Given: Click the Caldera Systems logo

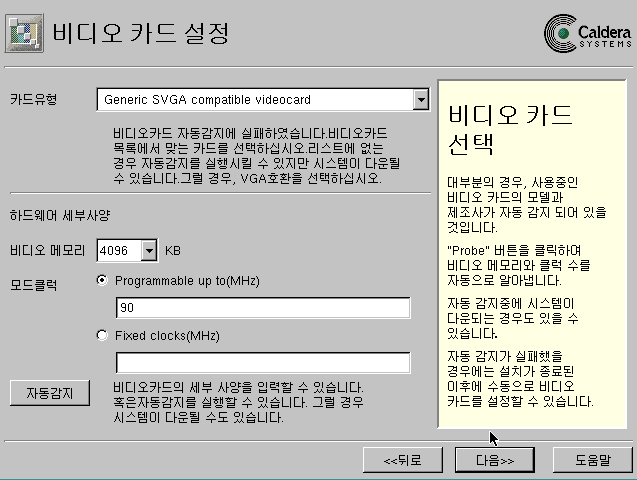Looking at the screenshot, I should [x=588, y=33].
